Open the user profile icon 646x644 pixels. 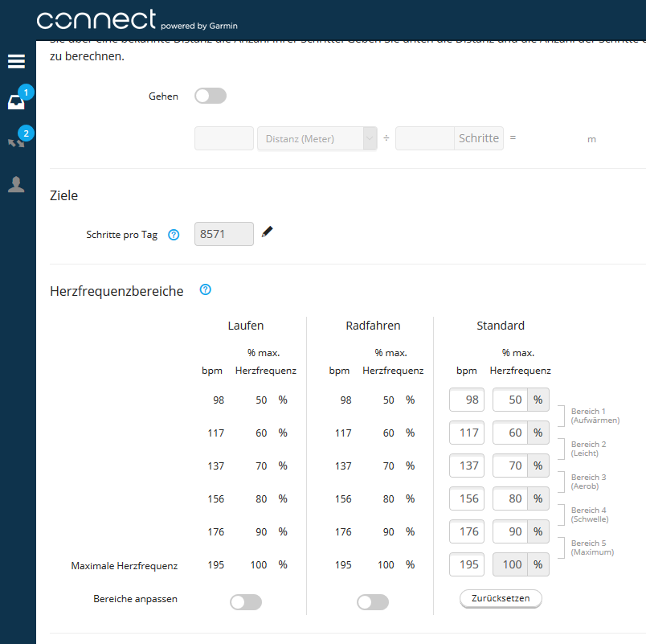pos(16,185)
